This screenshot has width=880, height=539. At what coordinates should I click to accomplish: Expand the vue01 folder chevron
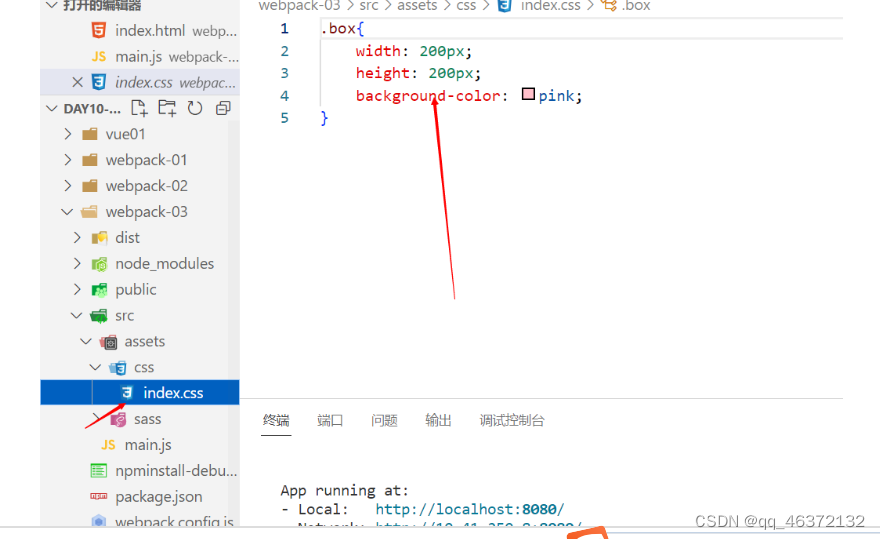68,134
